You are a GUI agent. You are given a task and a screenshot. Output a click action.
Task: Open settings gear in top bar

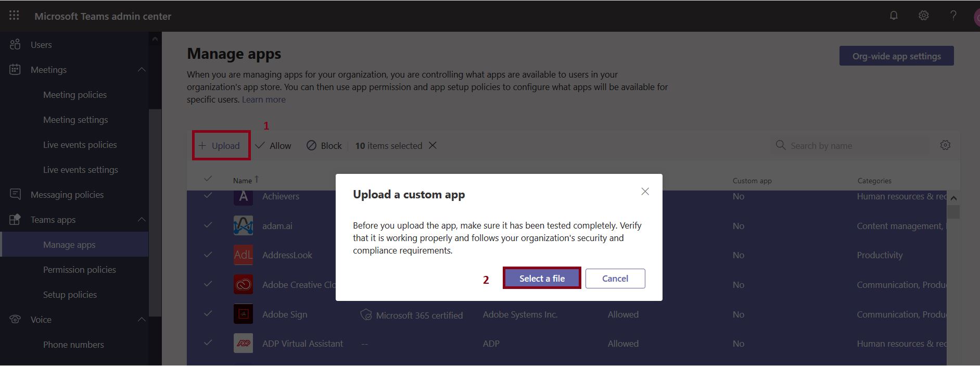point(924,16)
